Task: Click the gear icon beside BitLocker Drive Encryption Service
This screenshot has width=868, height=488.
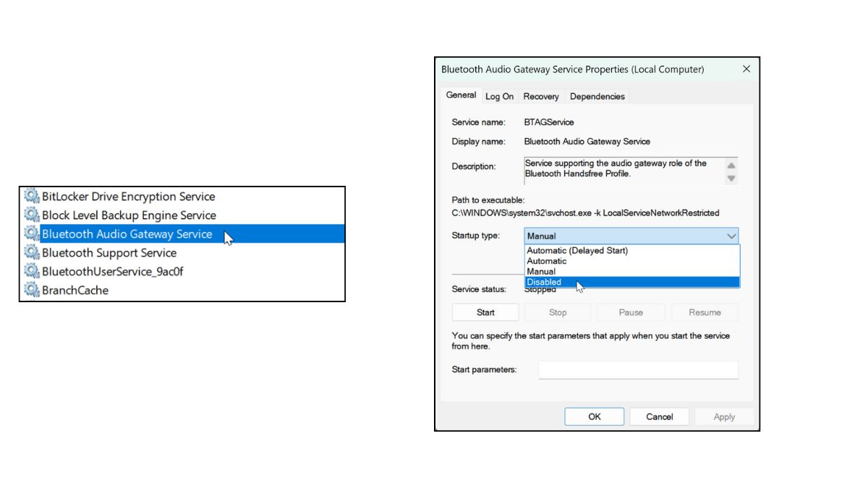Action: tap(31, 197)
